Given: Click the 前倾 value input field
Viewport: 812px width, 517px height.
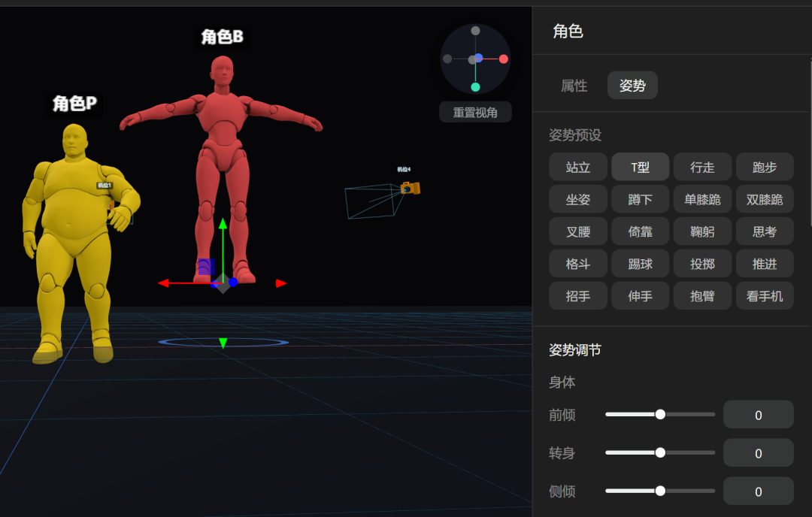Looking at the screenshot, I should (x=758, y=415).
